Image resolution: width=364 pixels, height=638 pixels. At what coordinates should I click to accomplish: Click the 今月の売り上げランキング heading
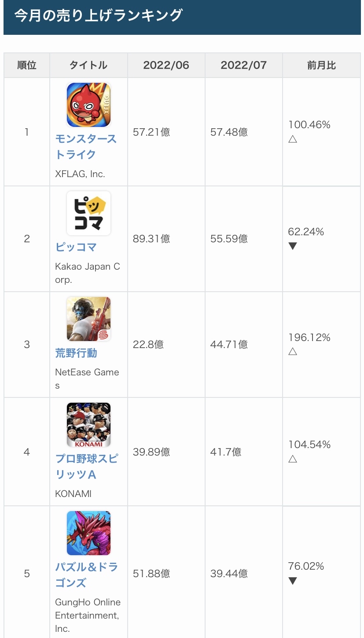pos(98,15)
